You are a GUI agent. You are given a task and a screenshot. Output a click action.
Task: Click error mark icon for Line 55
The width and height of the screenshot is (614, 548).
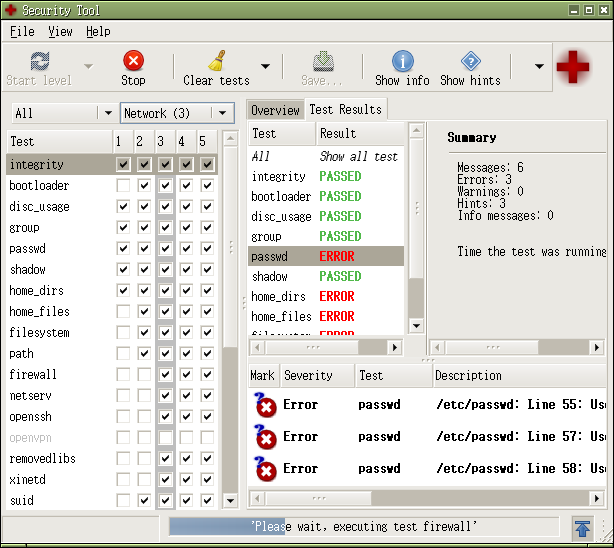(x=264, y=405)
